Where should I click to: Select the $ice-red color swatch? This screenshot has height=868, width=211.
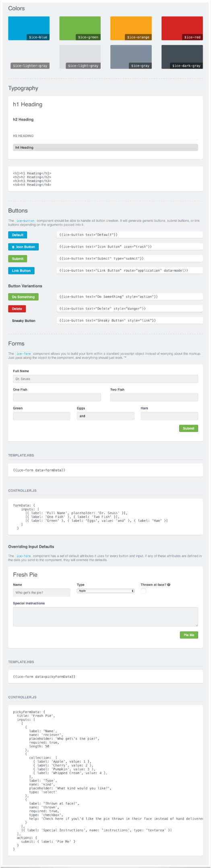182,29
